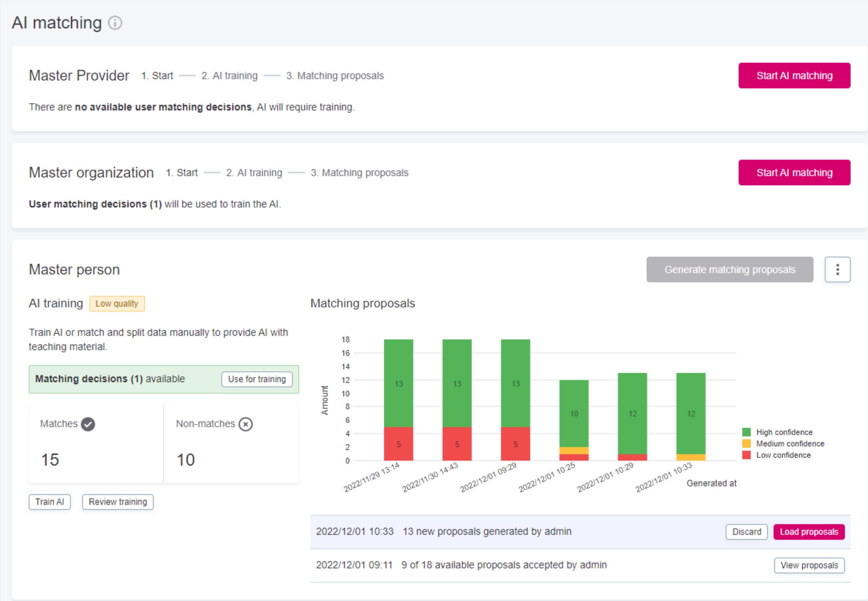Select step 3 Matching proposals under Master organization
Viewport: 868px width, 601px height.
359,172
